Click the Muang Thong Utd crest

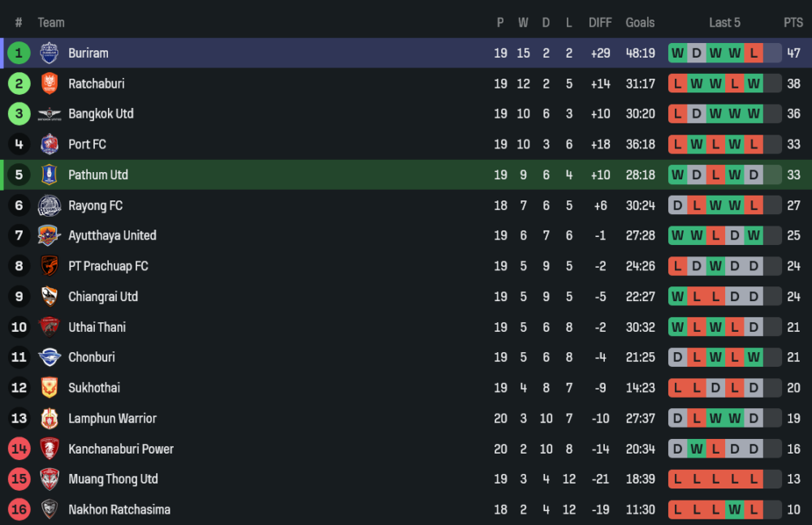(50, 480)
